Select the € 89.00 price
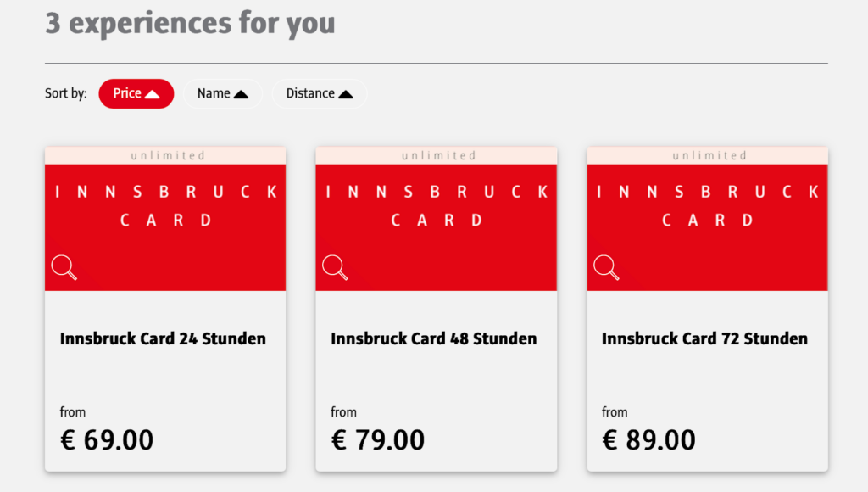 (x=649, y=440)
